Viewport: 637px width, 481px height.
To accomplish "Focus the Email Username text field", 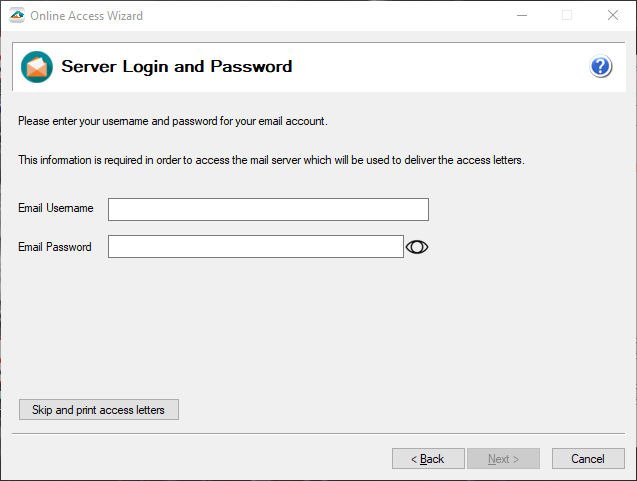I will [x=268, y=209].
